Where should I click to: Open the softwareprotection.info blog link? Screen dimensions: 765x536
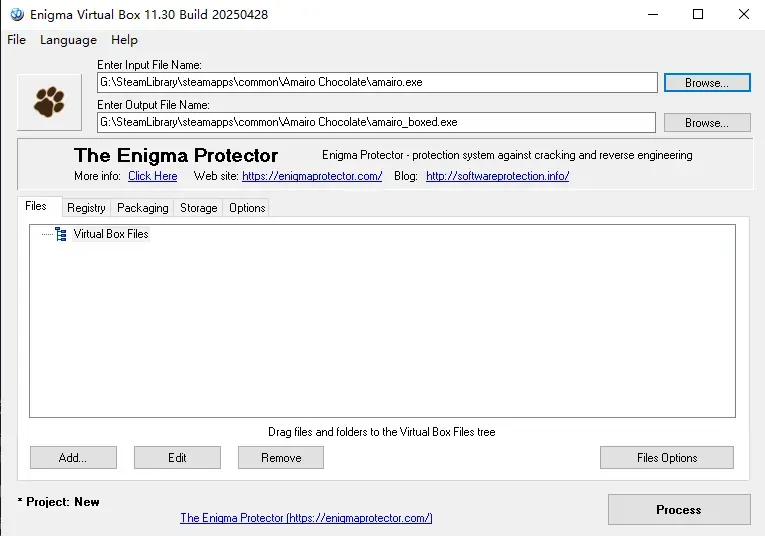(x=498, y=176)
